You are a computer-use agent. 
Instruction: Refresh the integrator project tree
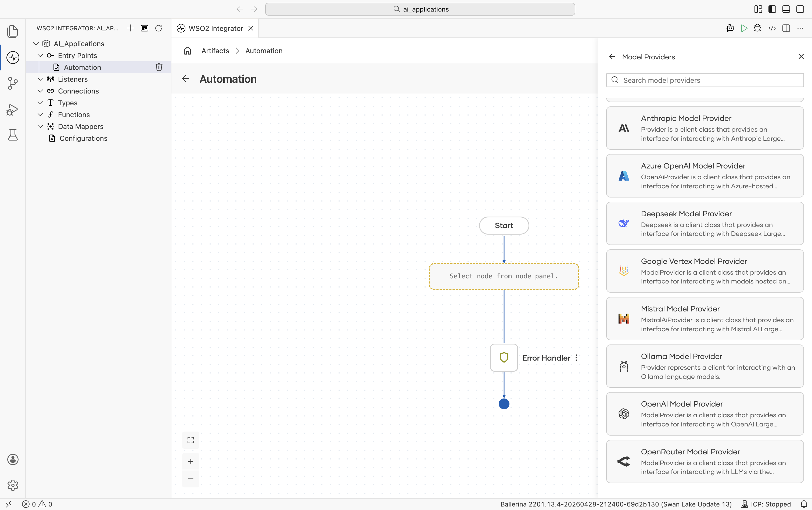[x=159, y=28]
